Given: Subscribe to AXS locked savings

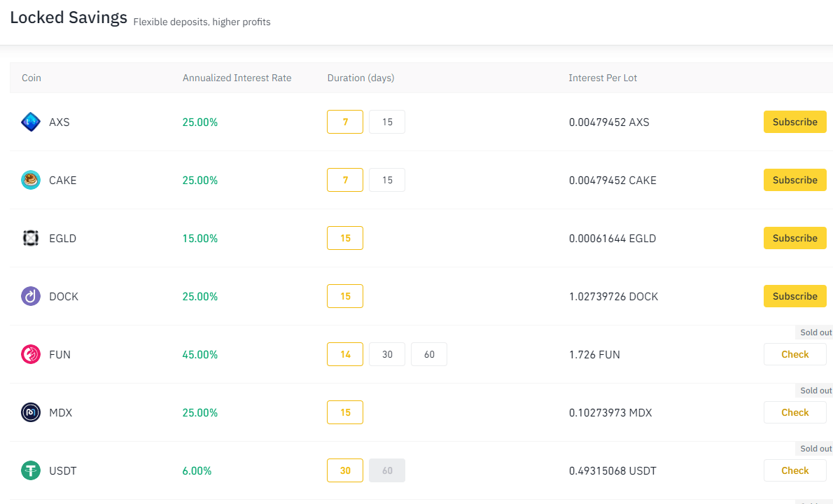Looking at the screenshot, I should [794, 121].
